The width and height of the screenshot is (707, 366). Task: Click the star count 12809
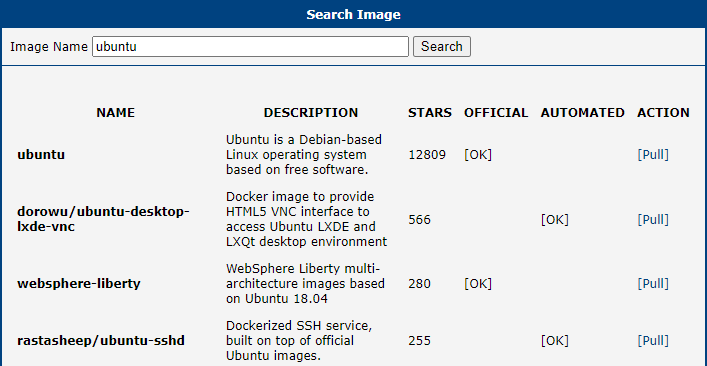[x=427, y=155]
